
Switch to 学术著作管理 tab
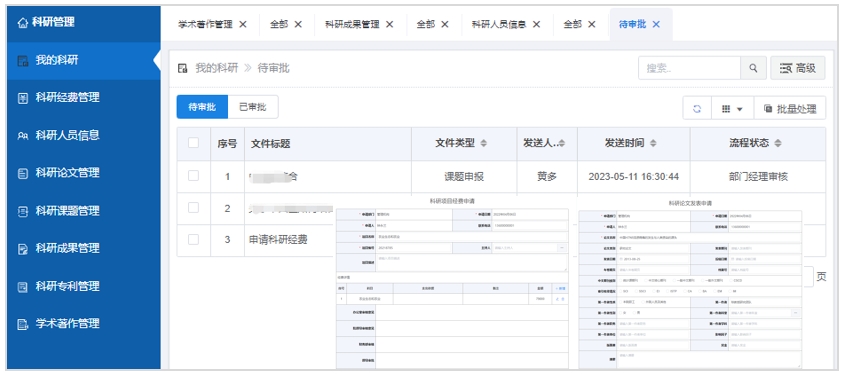tap(206, 24)
